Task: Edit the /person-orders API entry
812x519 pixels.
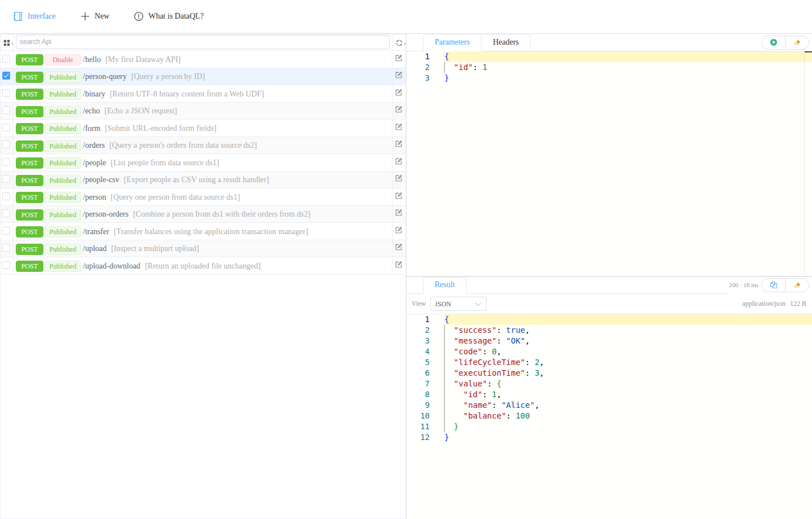Action: 399,213
